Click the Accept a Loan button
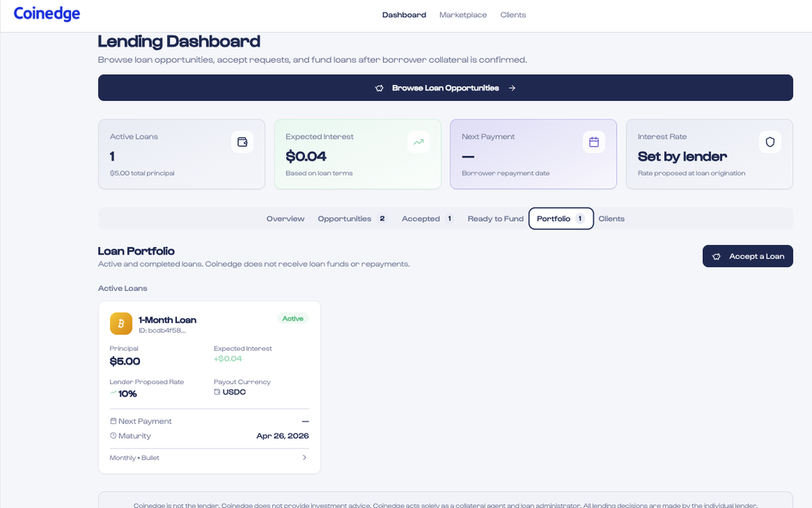Screen dimensions: 812x508 click(x=747, y=256)
